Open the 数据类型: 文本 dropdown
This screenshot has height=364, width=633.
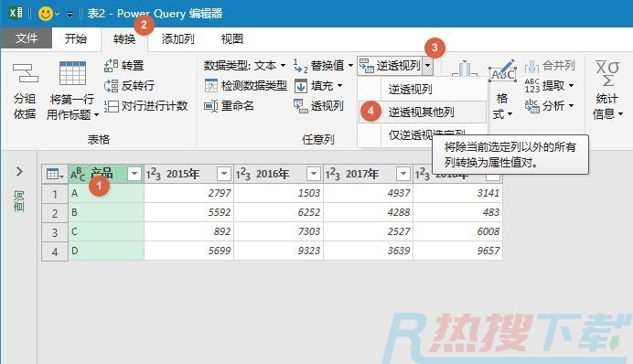click(244, 65)
